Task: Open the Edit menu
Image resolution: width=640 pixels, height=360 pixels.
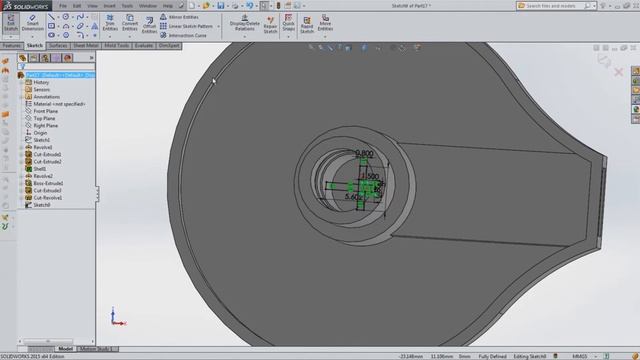Action: [x=77, y=6]
